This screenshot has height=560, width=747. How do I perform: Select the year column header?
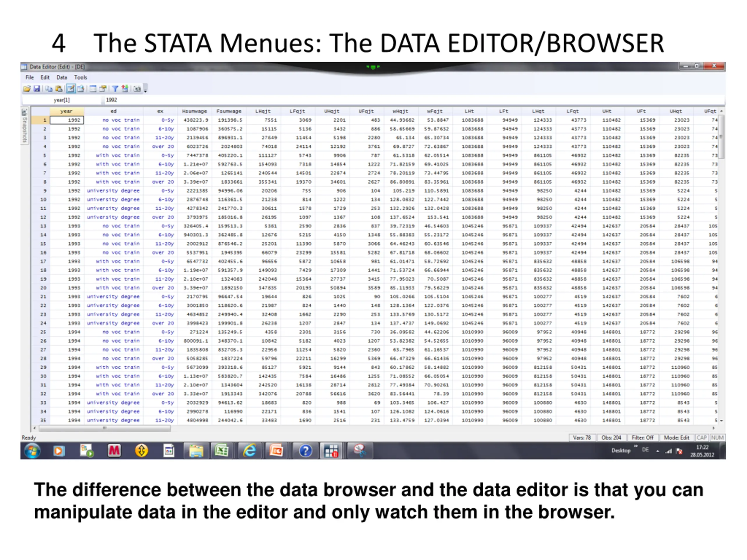click(67, 111)
